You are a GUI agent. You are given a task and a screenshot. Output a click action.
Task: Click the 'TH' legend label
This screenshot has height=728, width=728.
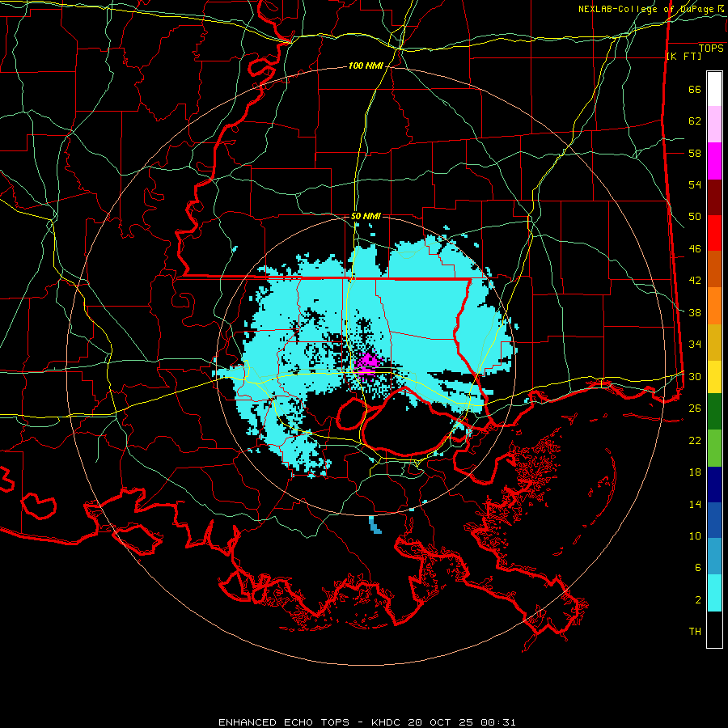695,631
